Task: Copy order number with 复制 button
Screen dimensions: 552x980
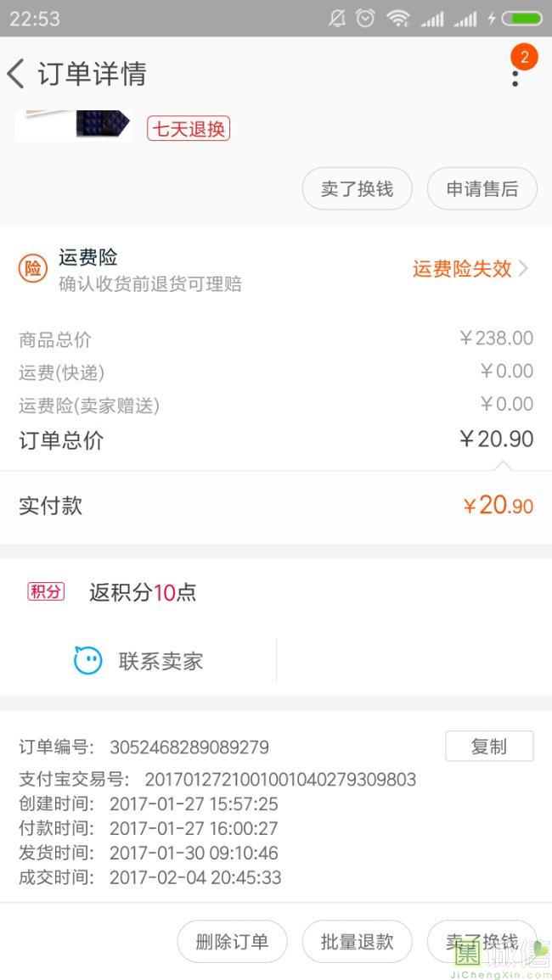Action: pyautogui.click(x=489, y=746)
